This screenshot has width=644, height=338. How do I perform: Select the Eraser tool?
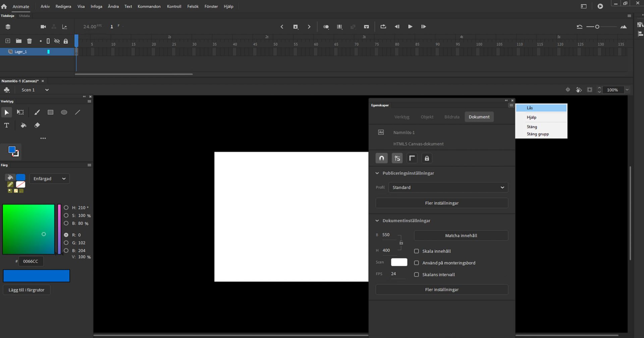(x=37, y=125)
